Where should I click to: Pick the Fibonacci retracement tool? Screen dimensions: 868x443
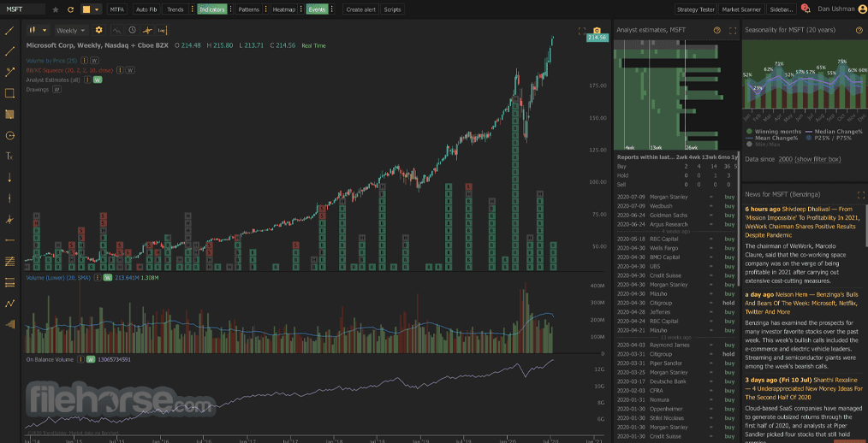pyautogui.click(x=9, y=261)
